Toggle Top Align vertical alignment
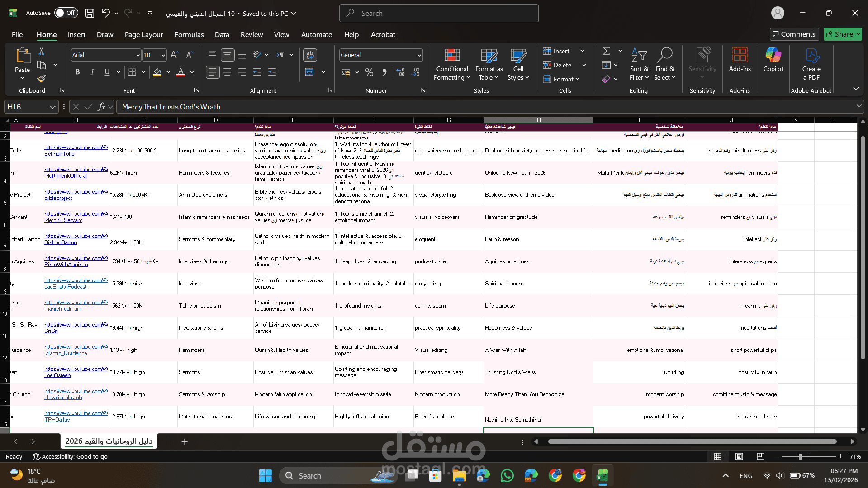This screenshot has width=868, height=488. 212,55
